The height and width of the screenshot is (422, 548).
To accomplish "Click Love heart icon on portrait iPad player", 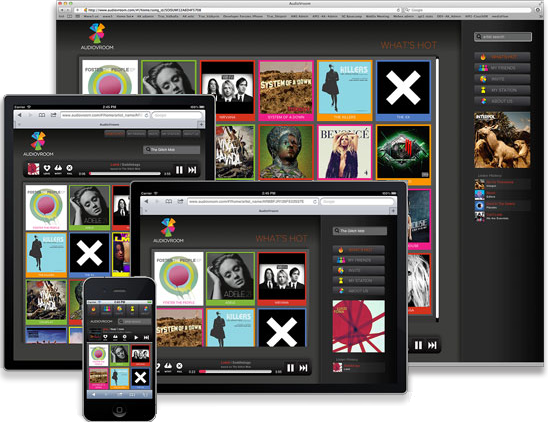I will [x=47, y=169].
